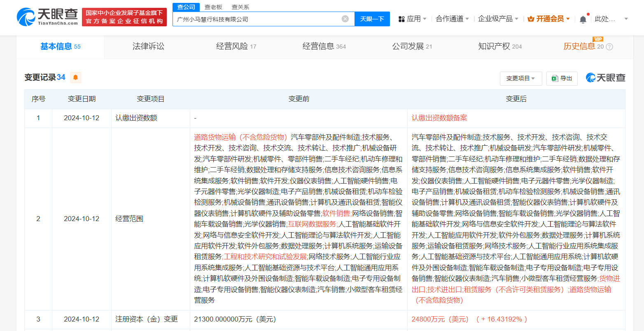This screenshot has width=644, height=331.
Task: Clear the search box with the X icon
Action: point(345,19)
